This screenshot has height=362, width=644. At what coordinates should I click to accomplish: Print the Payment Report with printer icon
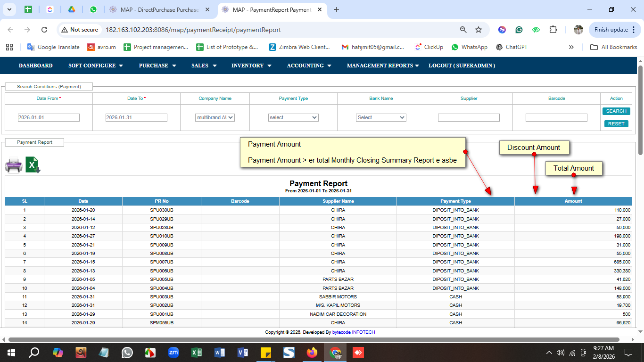tap(14, 165)
